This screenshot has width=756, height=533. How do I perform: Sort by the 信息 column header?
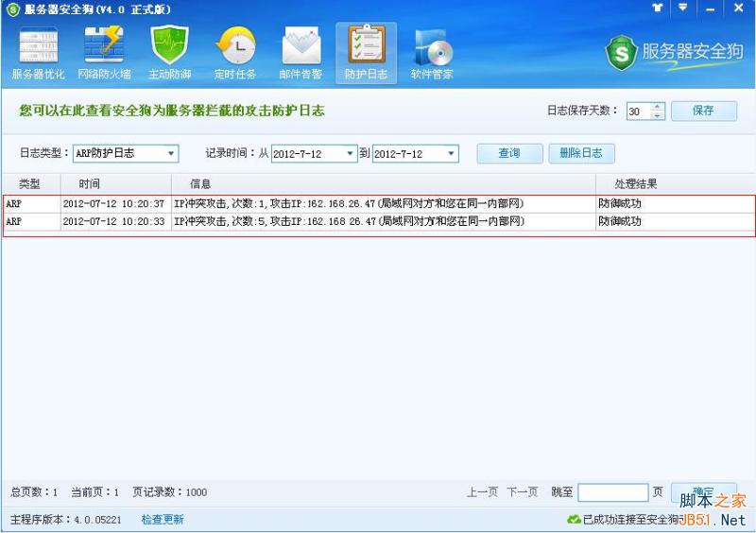pos(384,183)
